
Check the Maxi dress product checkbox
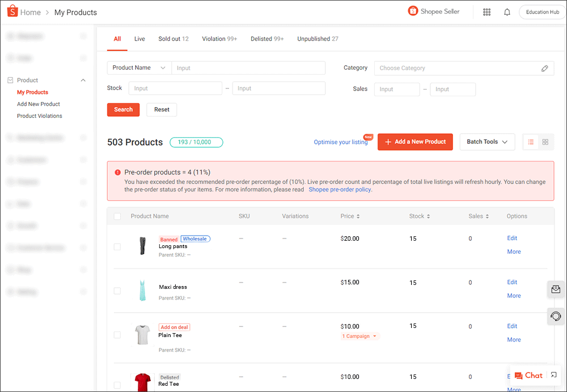point(117,291)
